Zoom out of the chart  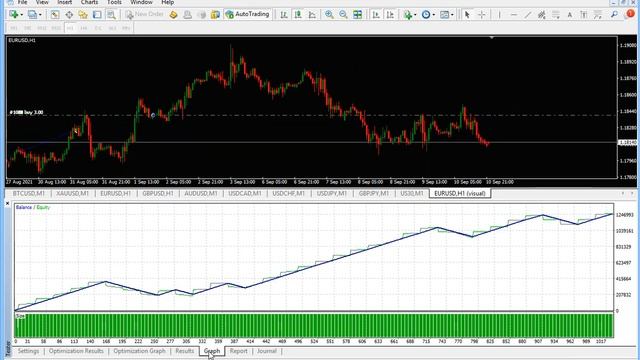343,15
